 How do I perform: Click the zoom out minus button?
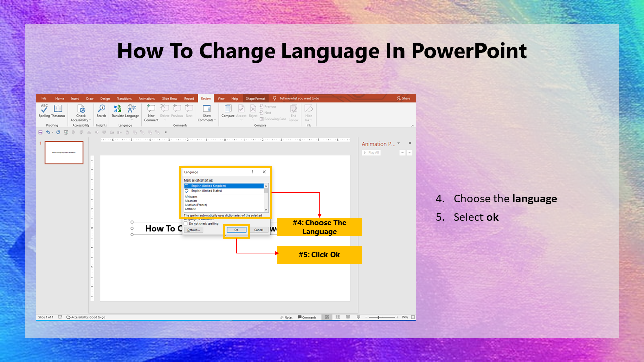click(366, 317)
